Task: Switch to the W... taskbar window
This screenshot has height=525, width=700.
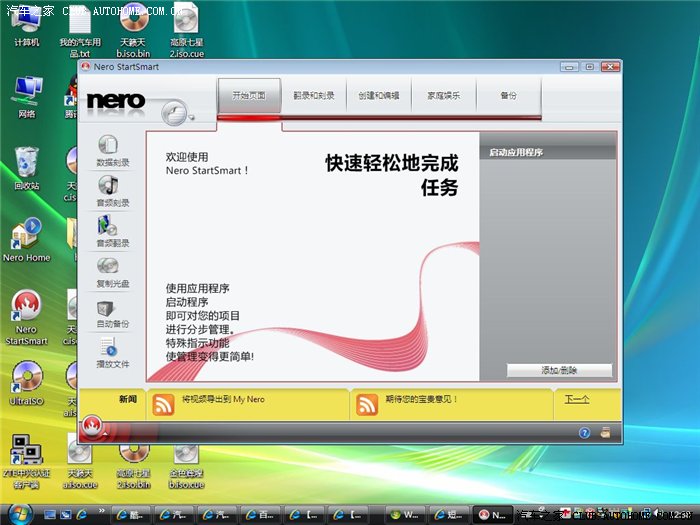Action: (405, 515)
